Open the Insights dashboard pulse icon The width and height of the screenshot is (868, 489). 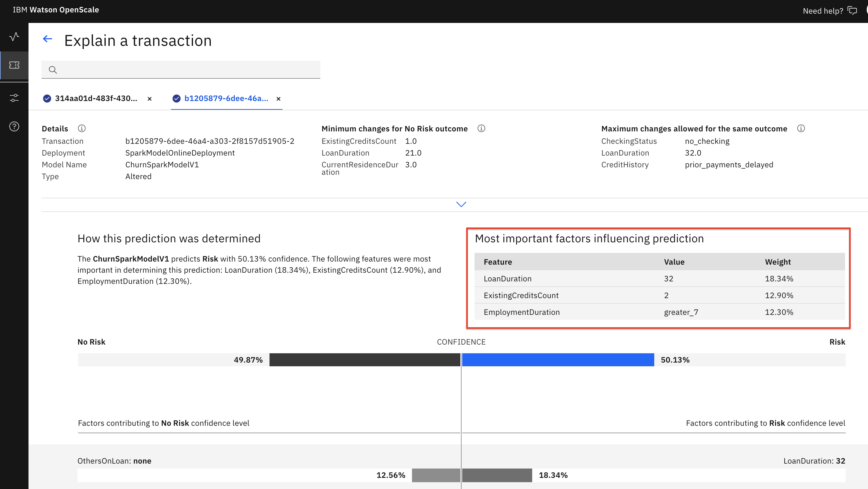[14, 36]
